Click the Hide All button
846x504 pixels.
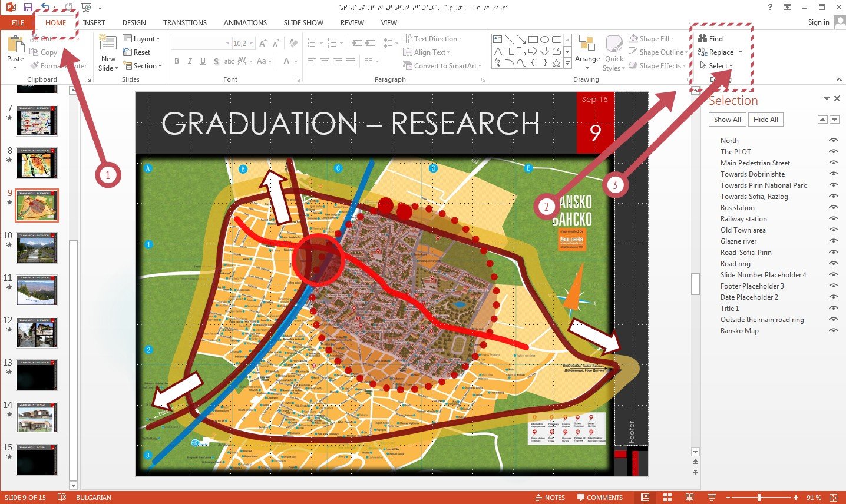766,120
